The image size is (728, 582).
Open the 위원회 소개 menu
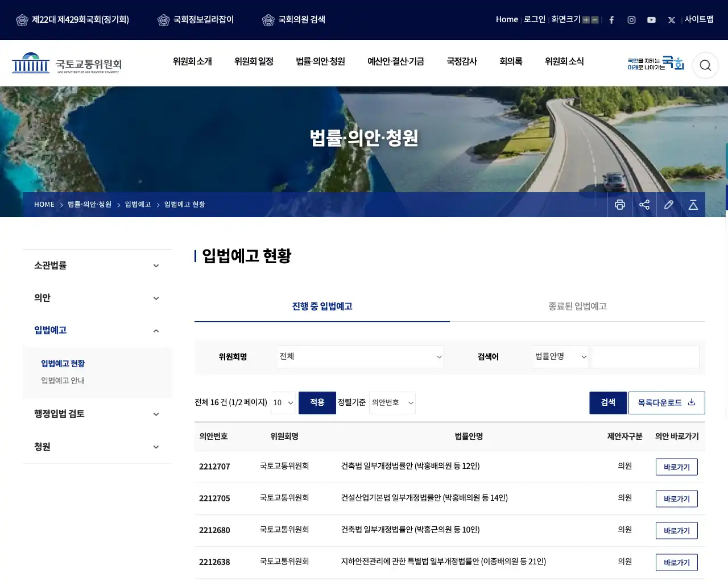pos(192,61)
